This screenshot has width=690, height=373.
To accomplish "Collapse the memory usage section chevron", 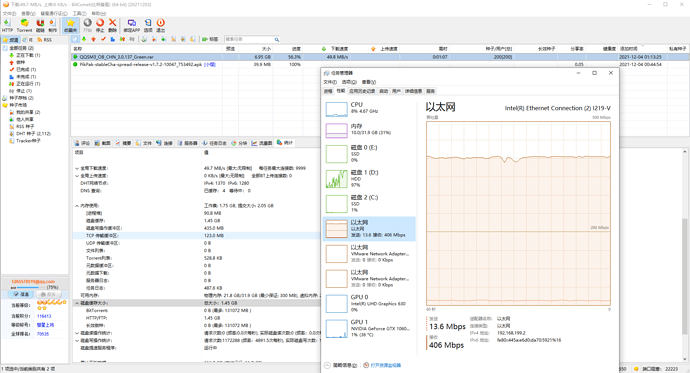I will click(x=77, y=205).
